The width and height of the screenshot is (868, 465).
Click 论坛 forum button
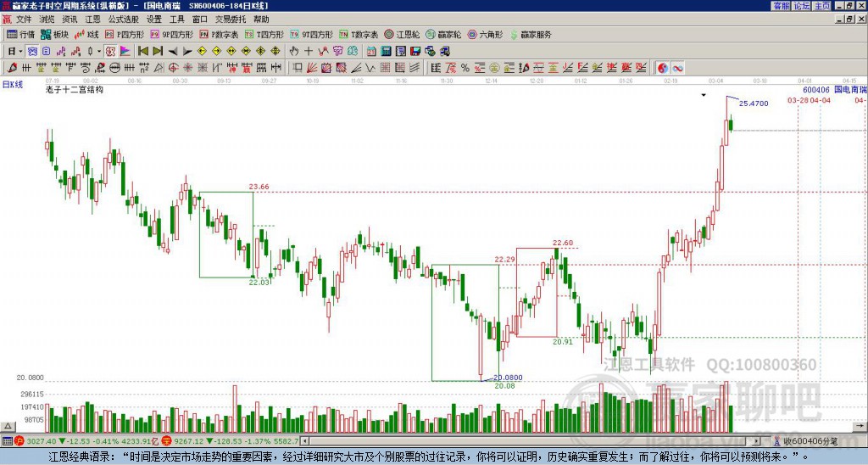point(802,6)
